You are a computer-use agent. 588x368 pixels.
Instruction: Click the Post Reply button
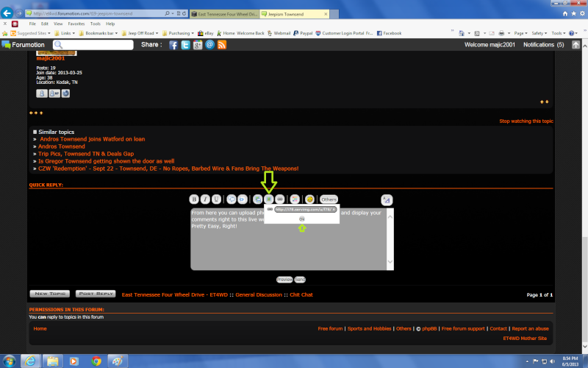[96, 294]
